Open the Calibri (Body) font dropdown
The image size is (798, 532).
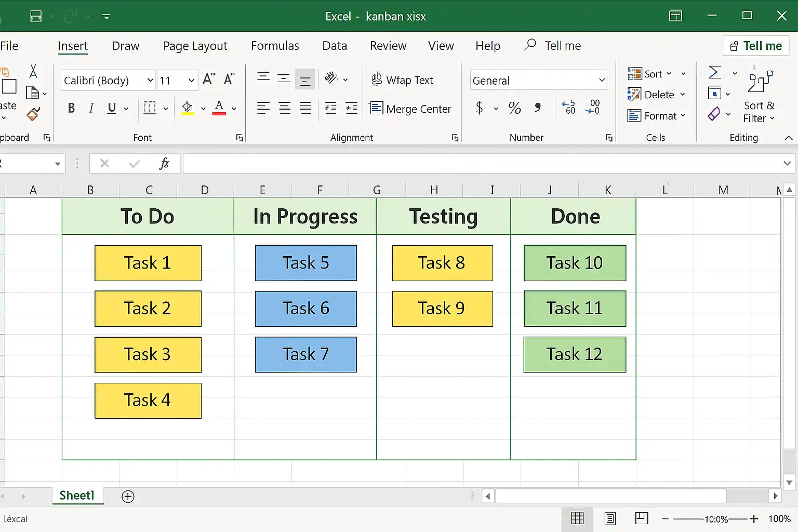pyautogui.click(x=150, y=81)
